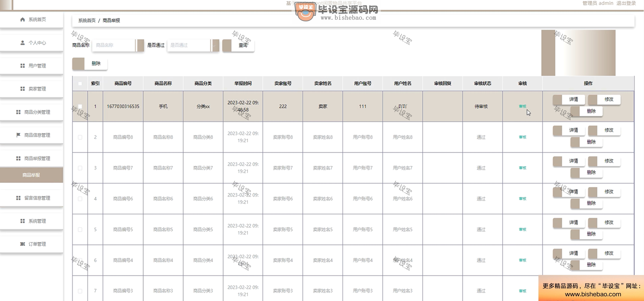This screenshot has height=301, width=644.
Task: Toggle the select-all checkbox in table header
Action: click(x=80, y=84)
